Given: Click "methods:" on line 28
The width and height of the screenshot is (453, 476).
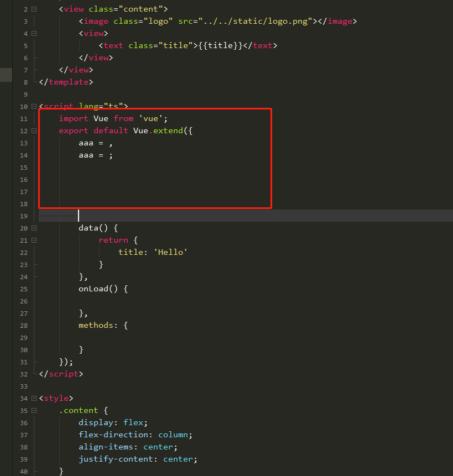Looking at the screenshot, I should 98,326.
